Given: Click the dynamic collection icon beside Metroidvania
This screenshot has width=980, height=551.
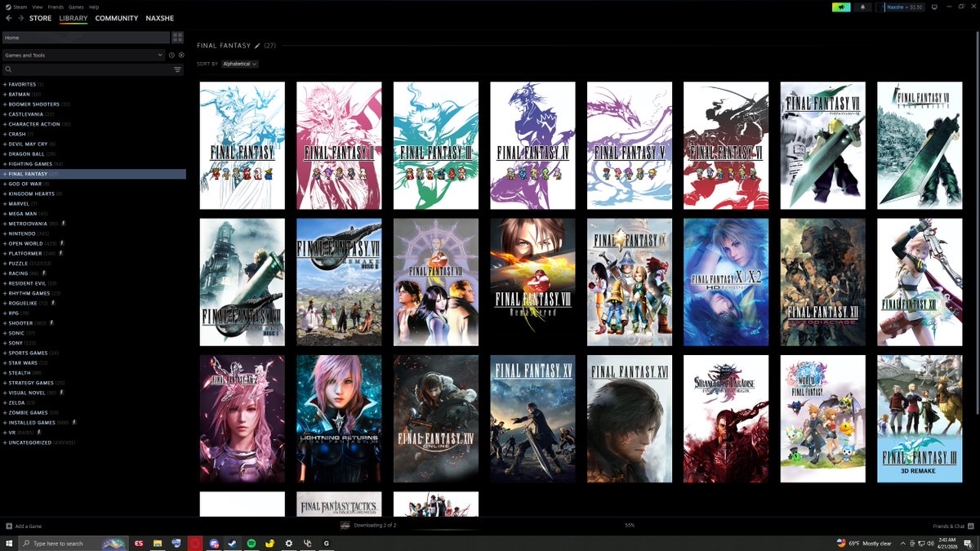Looking at the screenshot, I should click(x=64, y=223).
